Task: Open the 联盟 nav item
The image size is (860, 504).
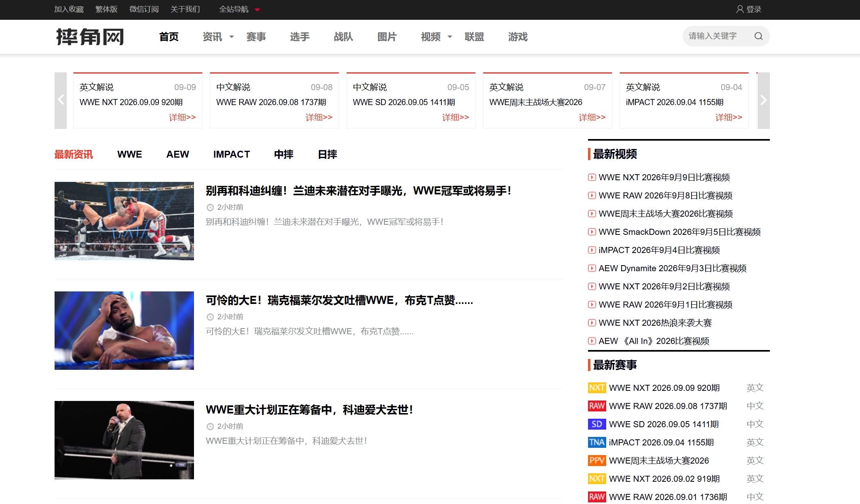Action: point(474,37)
